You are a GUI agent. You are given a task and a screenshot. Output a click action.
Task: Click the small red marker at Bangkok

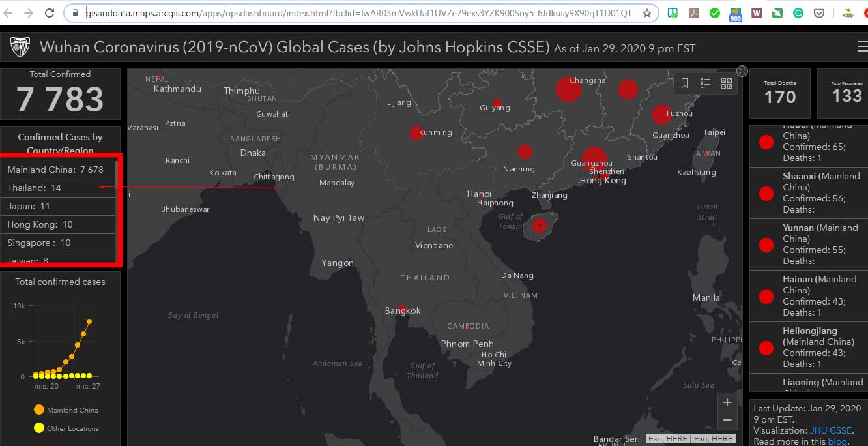pos(403,308)
